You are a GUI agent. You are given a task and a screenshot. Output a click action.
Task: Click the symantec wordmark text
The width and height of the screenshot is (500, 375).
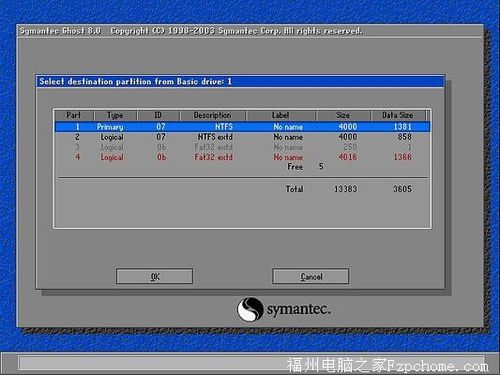click(299, 310)
